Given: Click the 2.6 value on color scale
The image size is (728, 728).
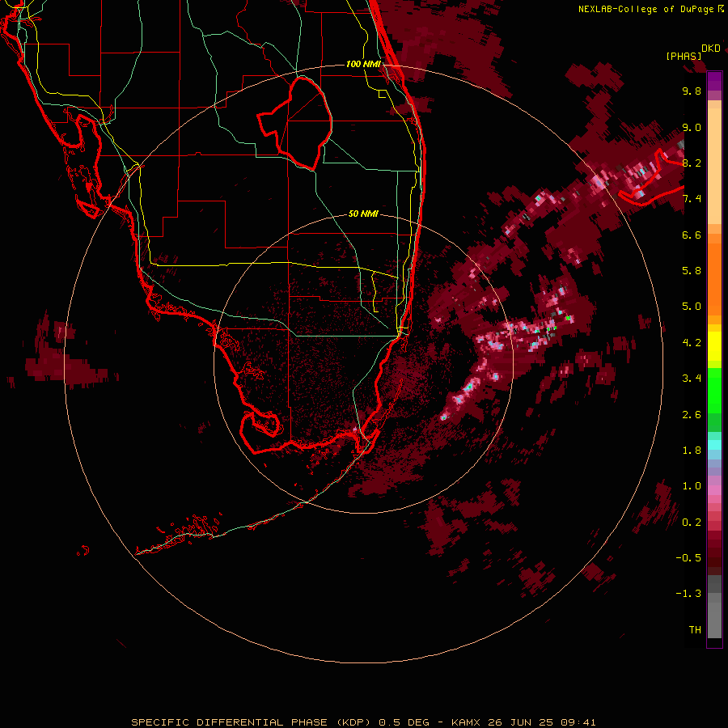Looking at the screenshot, I should (x=692, y=415).
